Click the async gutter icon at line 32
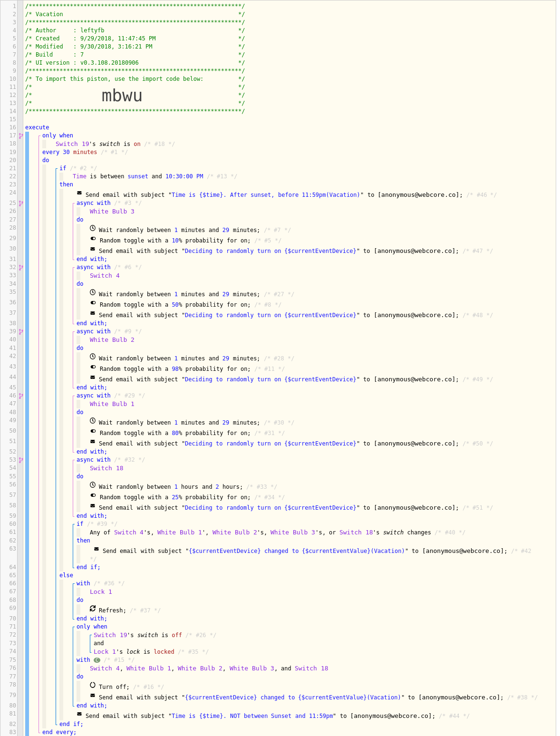 pos(21,267)
